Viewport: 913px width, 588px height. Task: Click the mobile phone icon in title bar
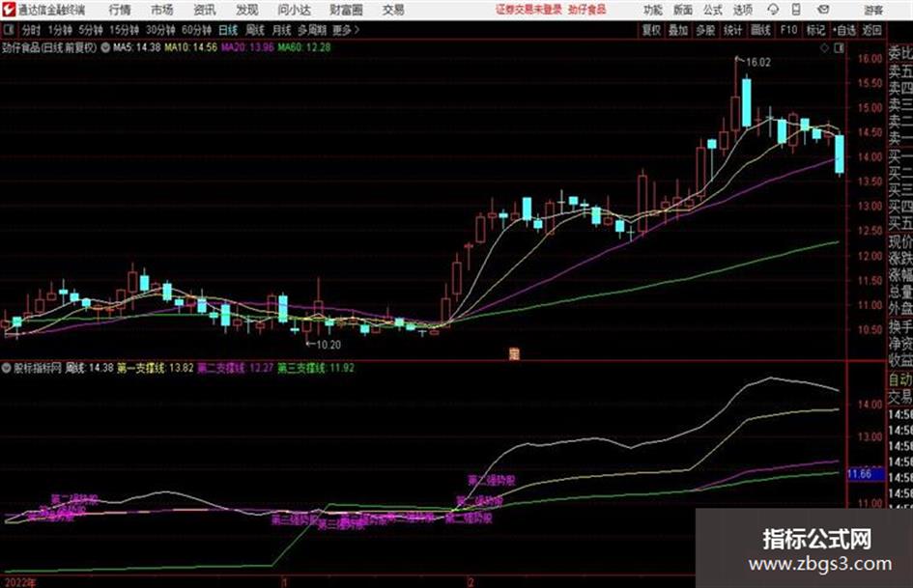pyautogui.click(x=796, y=10)
